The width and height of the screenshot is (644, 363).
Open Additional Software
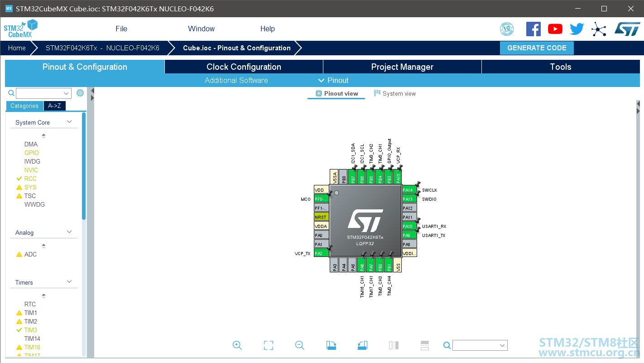pyautogui.click(x=236, y=80)
